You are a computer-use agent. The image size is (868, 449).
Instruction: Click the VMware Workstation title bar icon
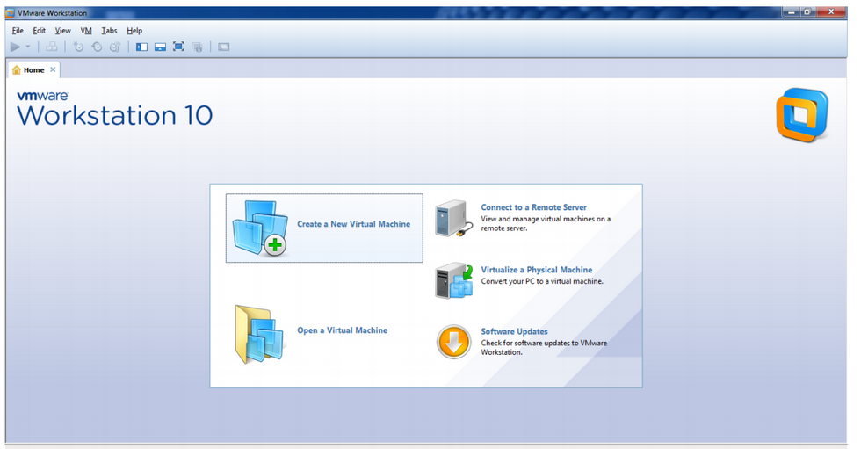click(10, 12)
